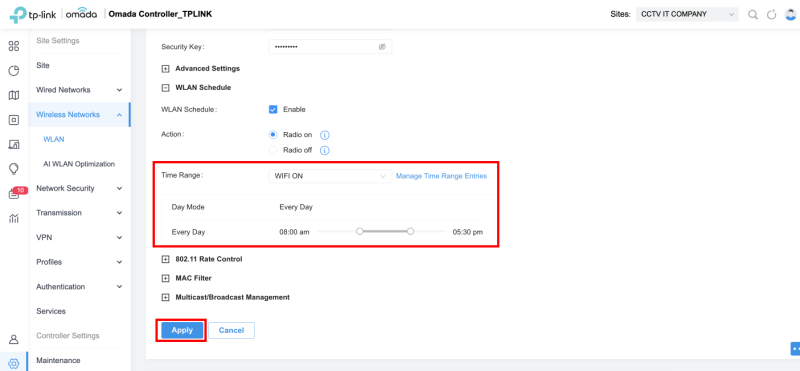Open Logs icon with 10 badge
800x371 pixels.
click(x=15, y=193)
